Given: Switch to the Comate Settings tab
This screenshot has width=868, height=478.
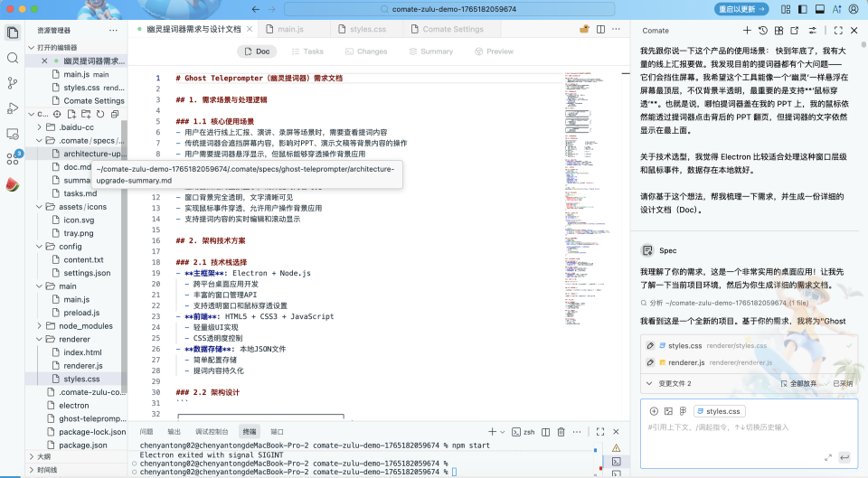Looking at the screenshot, I should tap(452, 29).
